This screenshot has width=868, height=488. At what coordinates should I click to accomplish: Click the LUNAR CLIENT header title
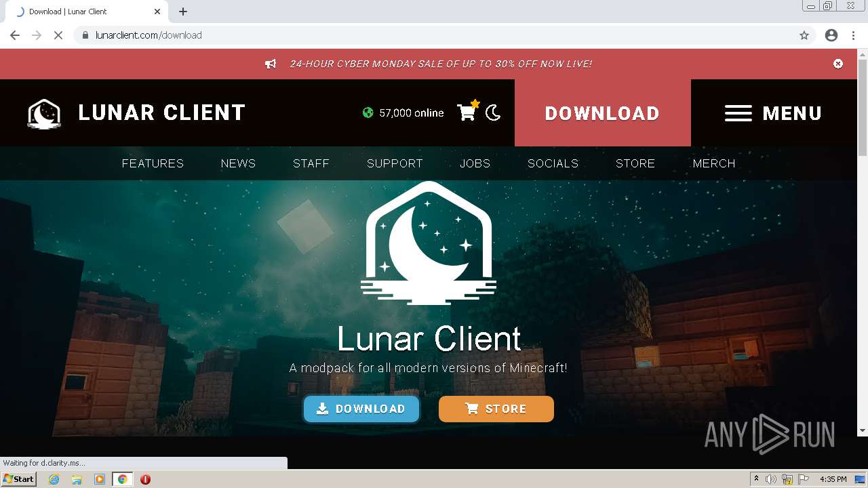pos(161,113)
